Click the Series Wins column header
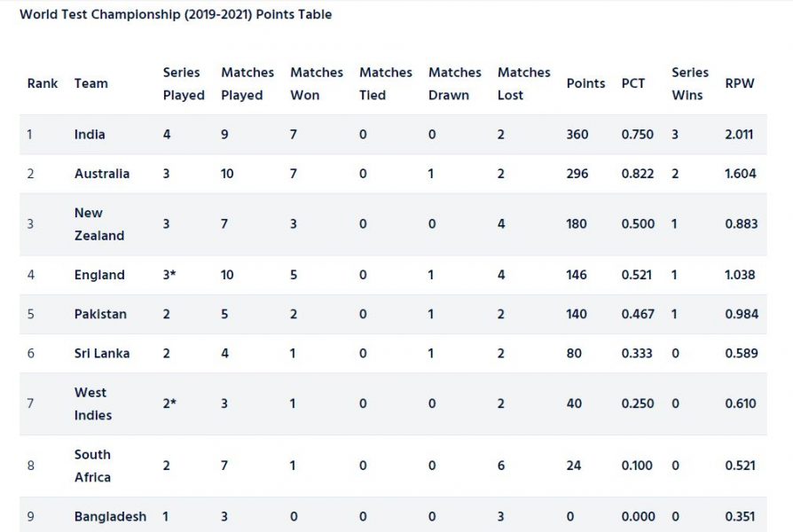 (x=690, y=83)
